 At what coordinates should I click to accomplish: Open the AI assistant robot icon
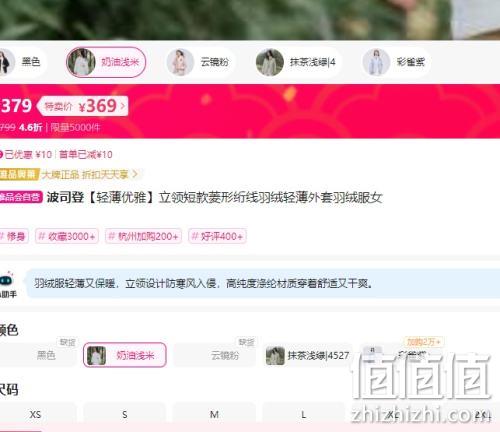pos(7,280)
